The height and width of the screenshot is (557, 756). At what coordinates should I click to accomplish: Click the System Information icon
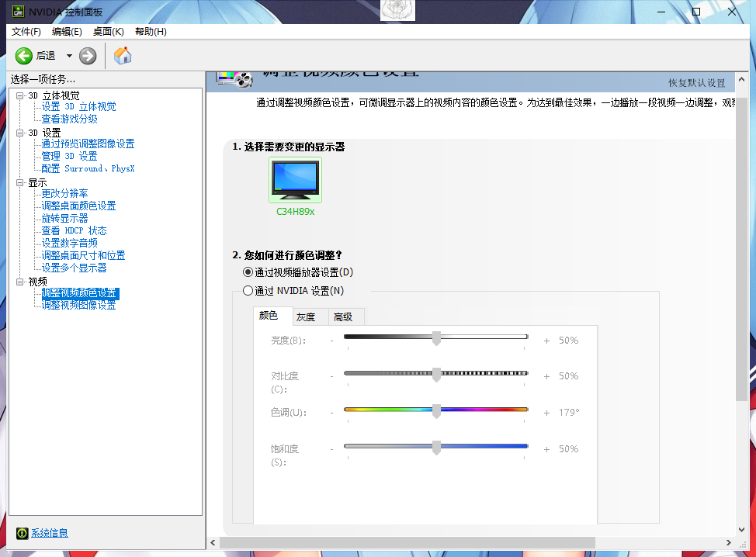(23, 533)
